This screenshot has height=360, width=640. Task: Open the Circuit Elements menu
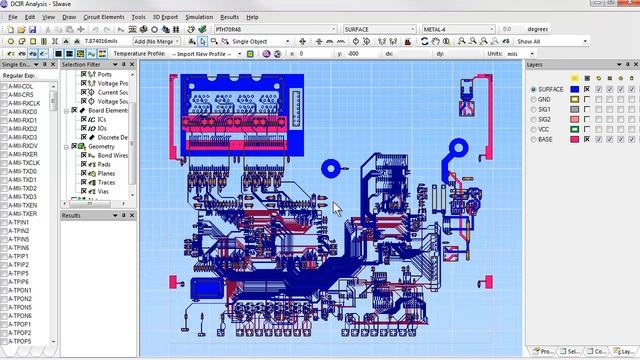coord(104,17)
